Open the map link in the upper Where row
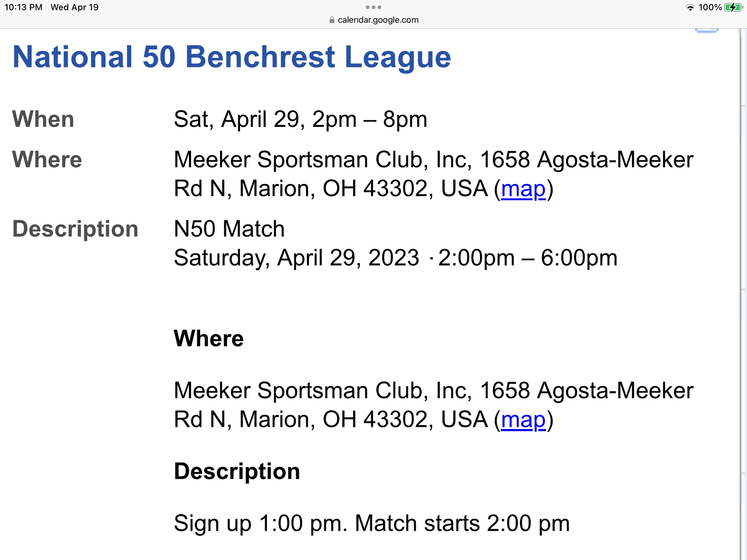 click(523, 189)
